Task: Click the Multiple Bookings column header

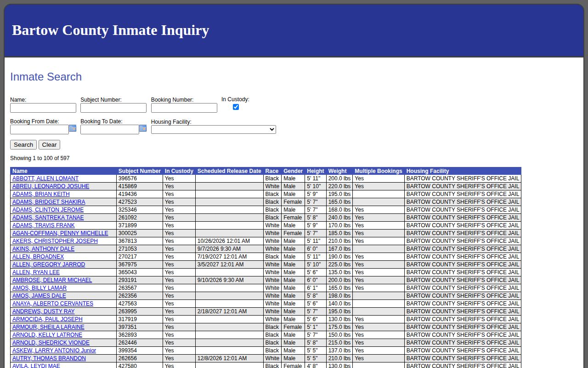Action: pyautogui.click(x=379, y=171)
